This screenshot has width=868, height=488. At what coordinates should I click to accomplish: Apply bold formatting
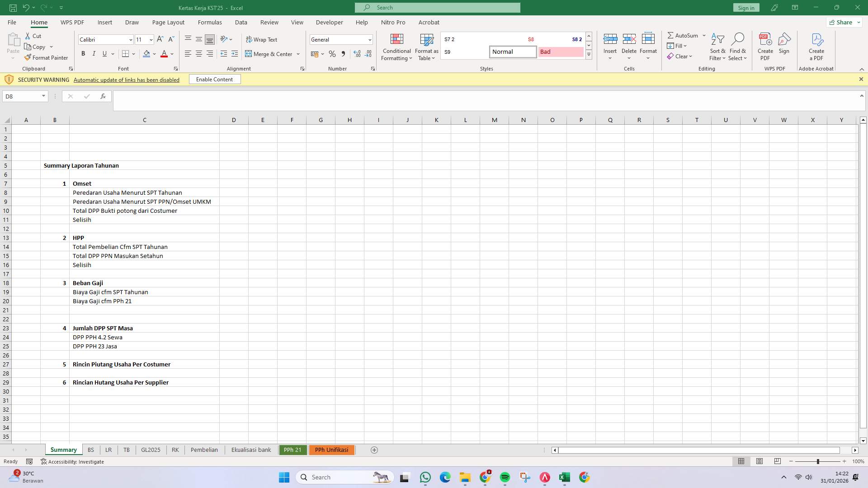click(x=83, y=54)
